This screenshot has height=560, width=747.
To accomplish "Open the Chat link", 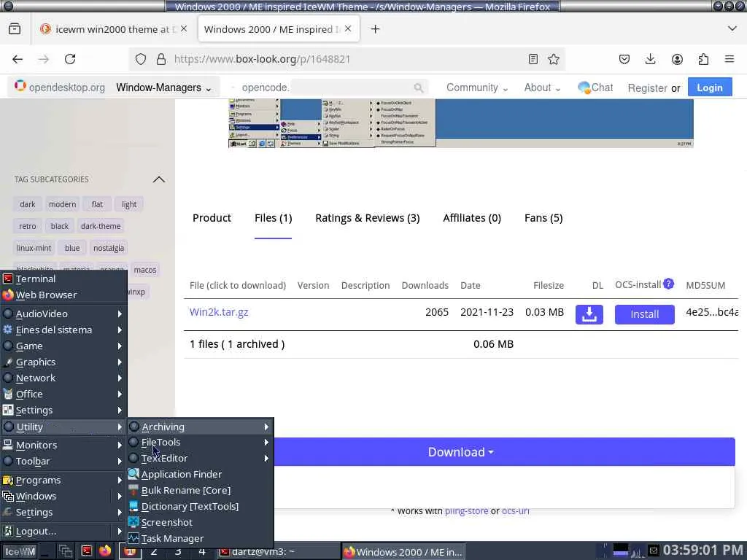I will tap(595, 87).
